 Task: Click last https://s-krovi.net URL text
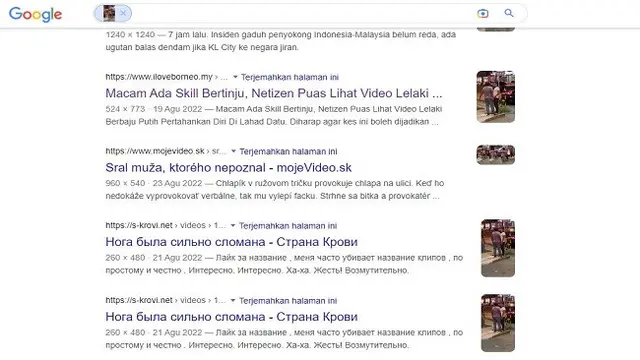point(139,300)
